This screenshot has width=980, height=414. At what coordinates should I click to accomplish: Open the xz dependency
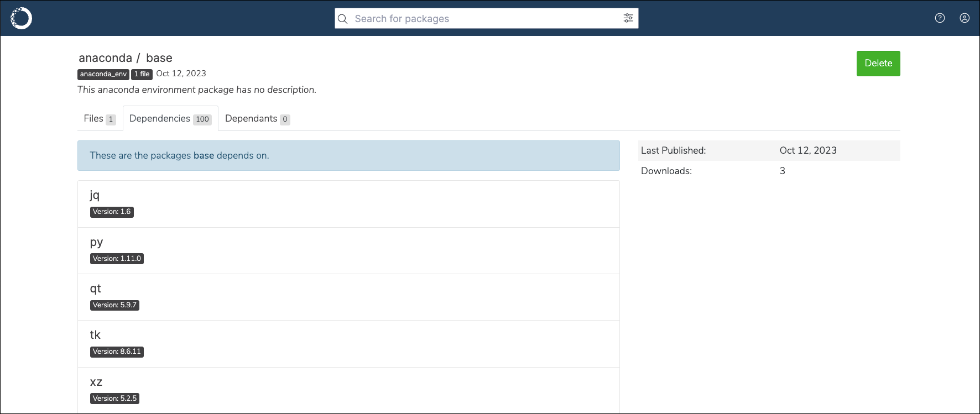pyautogui.click(x=96, y=382)
